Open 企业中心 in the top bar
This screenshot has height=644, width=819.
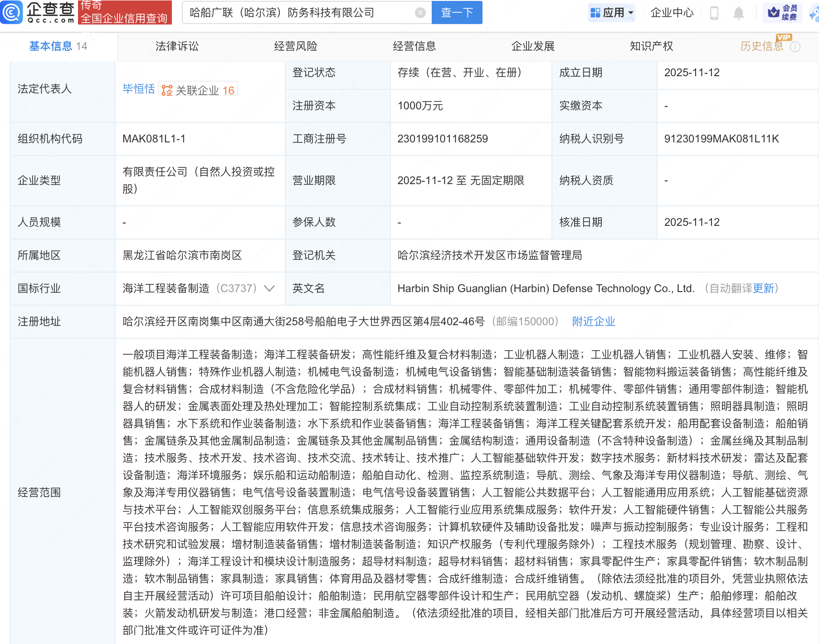(x=672, y=13)
